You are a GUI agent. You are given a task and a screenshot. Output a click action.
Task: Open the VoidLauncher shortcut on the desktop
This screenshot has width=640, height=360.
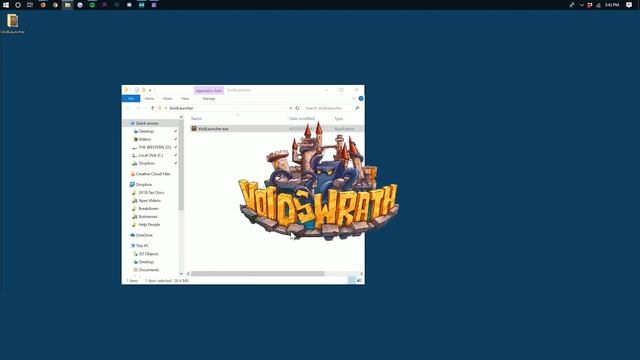(13, 24)
